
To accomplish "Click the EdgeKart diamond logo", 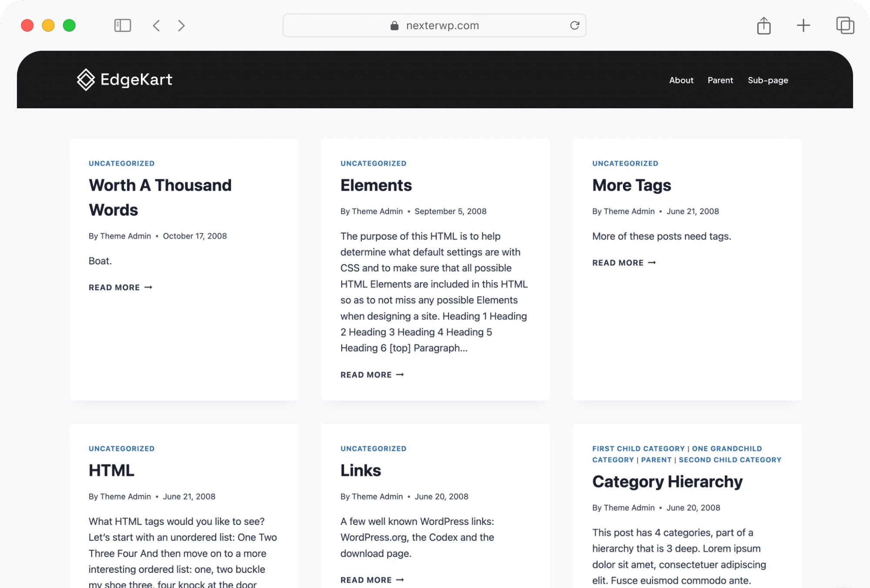I will click(86, 80).
